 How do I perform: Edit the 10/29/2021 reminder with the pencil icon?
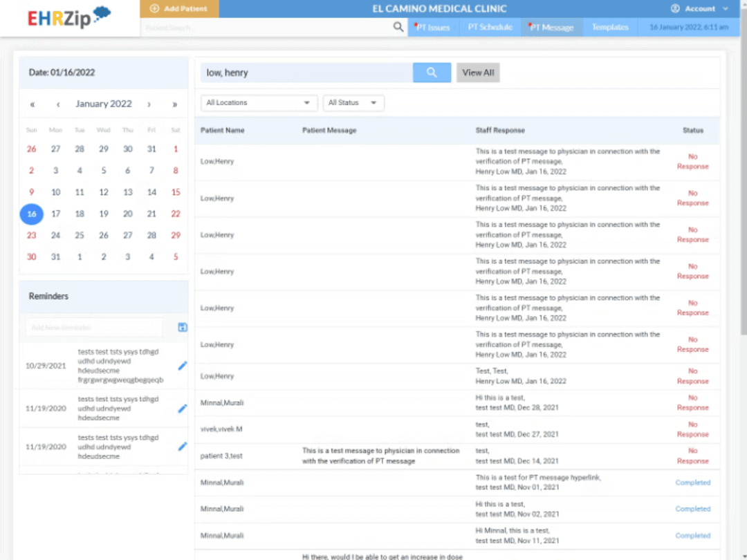[183, 366]
